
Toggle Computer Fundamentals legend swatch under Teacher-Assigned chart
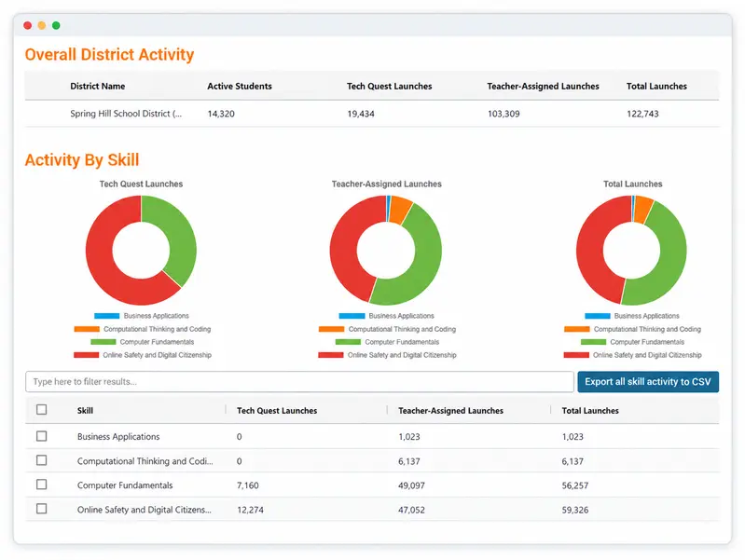[x=349, y=342]
